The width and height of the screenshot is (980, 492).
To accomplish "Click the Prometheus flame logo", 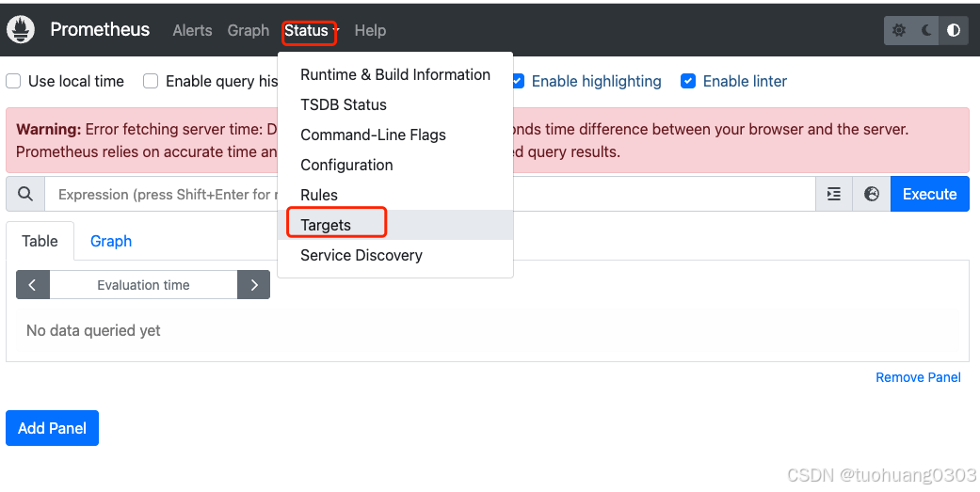I will tap(21, 30).
